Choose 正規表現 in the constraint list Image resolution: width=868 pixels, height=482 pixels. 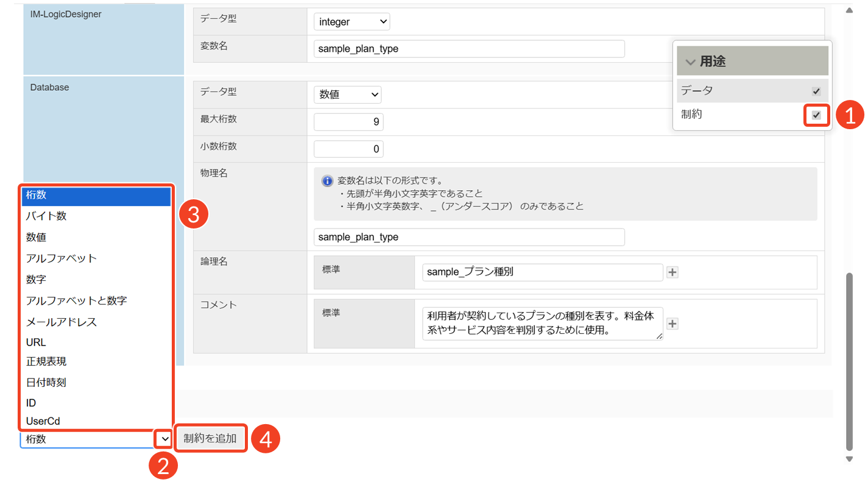(x=46, y=361)
